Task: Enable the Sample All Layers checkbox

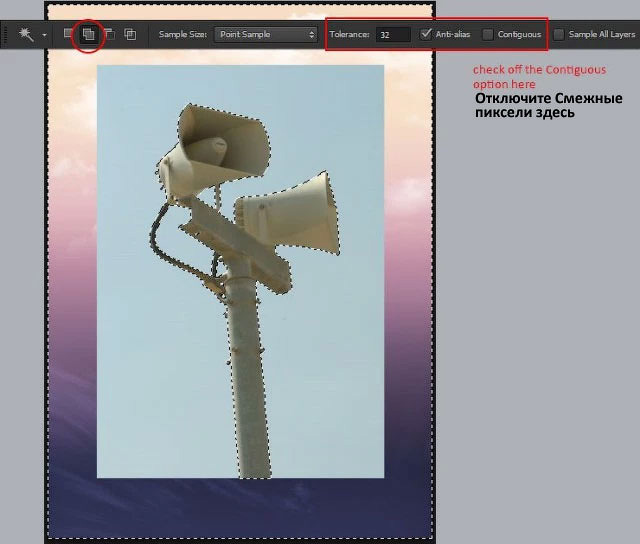Action: click(559, 35)
